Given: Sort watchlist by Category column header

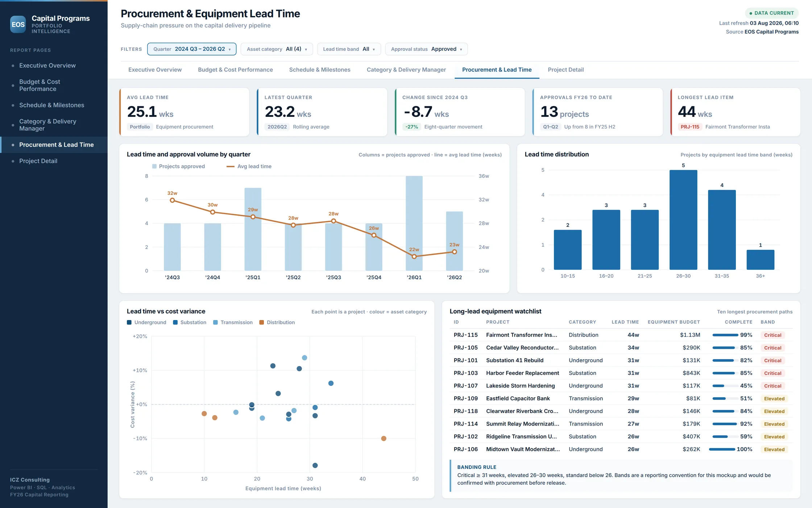Looking at the screenshot, I should click(x=582, y=322).
